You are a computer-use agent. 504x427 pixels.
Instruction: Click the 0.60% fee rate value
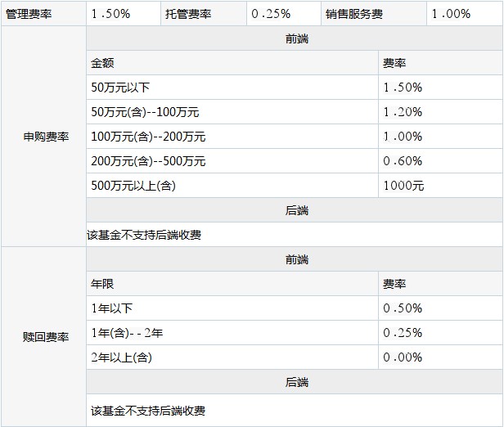[403, 161]
